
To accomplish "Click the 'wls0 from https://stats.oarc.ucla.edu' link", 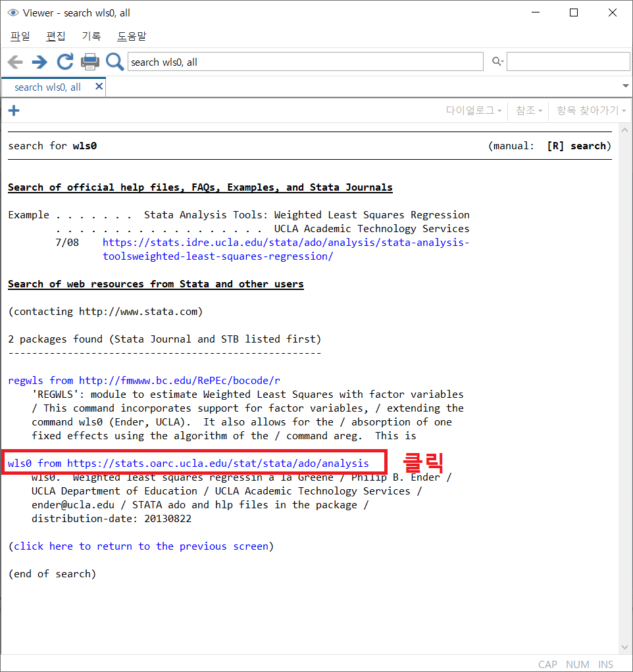I will [188, 464].
